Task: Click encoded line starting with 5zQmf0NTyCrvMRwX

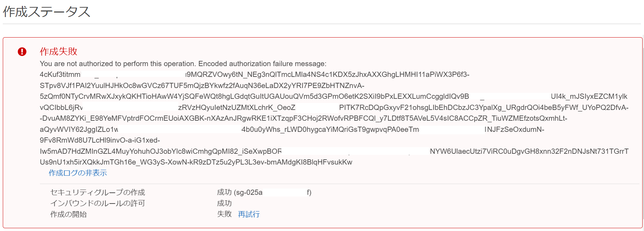Action: pyautogui.click(x=333, y=96)
